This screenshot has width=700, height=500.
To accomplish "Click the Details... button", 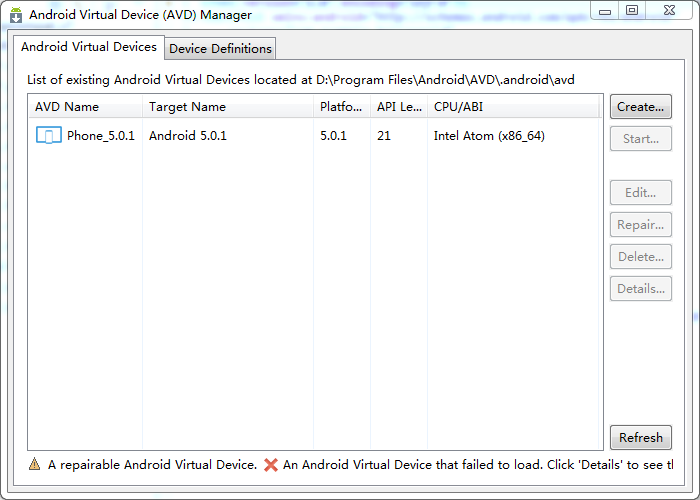I will (641, 289).
